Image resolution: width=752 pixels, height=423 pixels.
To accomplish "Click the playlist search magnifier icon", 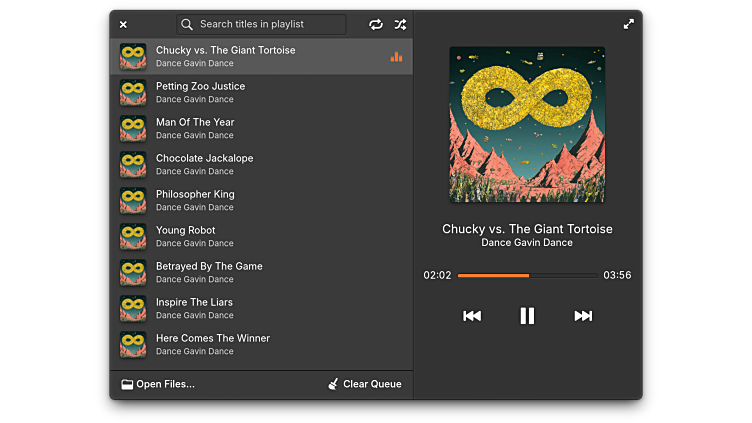I will (187, 24).
